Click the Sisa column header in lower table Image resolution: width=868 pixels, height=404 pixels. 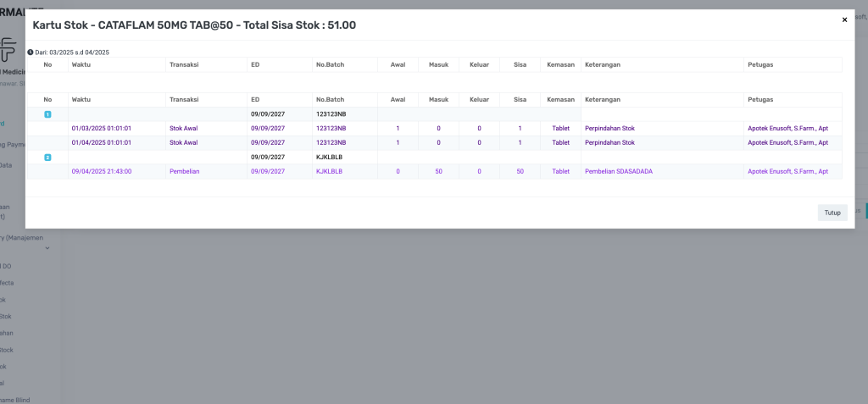(x=520, y=100)
